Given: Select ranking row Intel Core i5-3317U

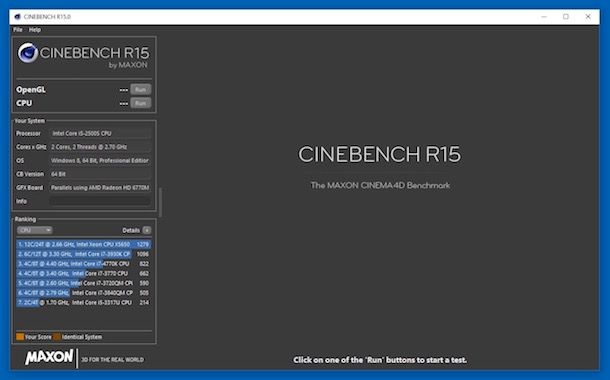Looking at the screenshot, I should coord(84,303).
